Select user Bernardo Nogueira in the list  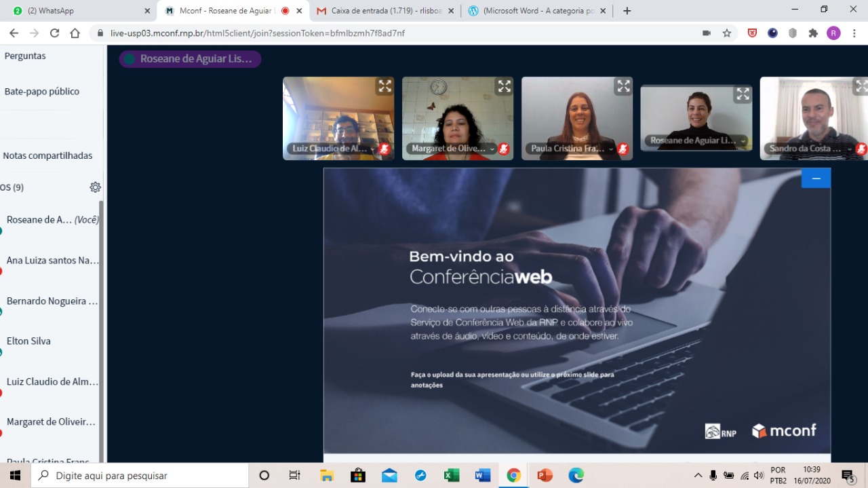(x=51, y=301)
